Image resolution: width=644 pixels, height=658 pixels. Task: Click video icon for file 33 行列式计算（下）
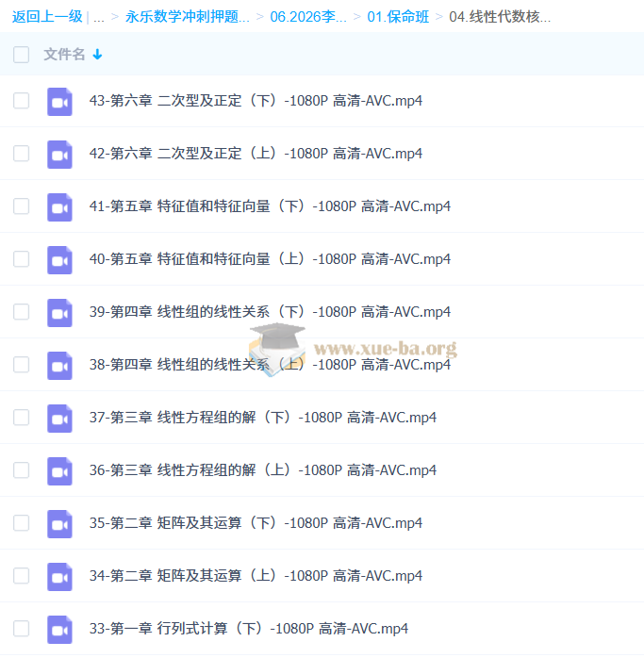coord(59,629)
